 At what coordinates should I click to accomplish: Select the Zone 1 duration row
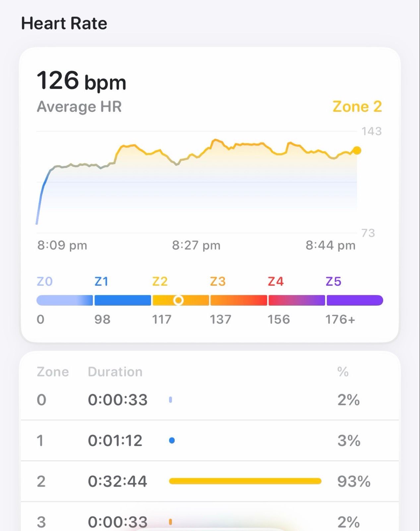(x=210, y=441)
